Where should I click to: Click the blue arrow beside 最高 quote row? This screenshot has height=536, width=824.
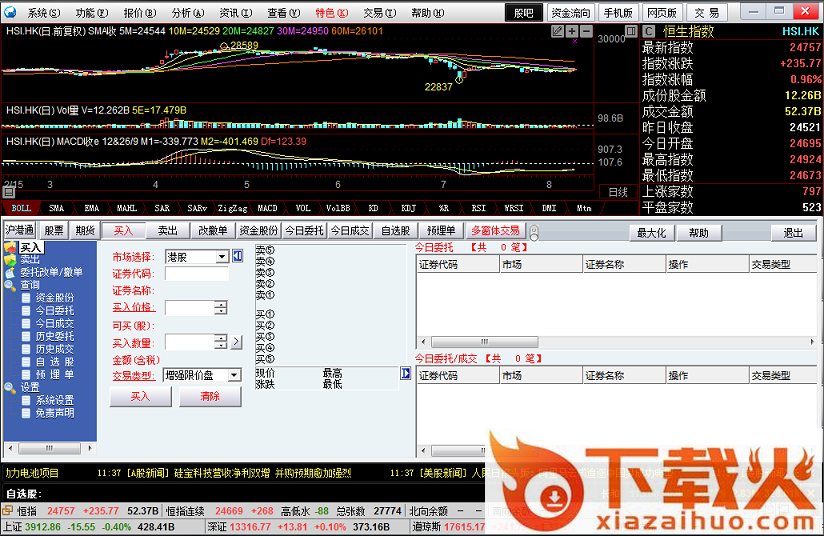(x=406, y=373)
